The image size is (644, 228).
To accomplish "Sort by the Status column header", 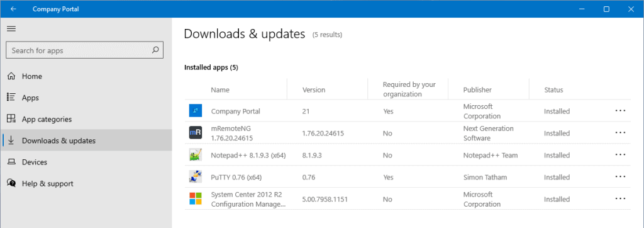I will click(x=553, y=89).
